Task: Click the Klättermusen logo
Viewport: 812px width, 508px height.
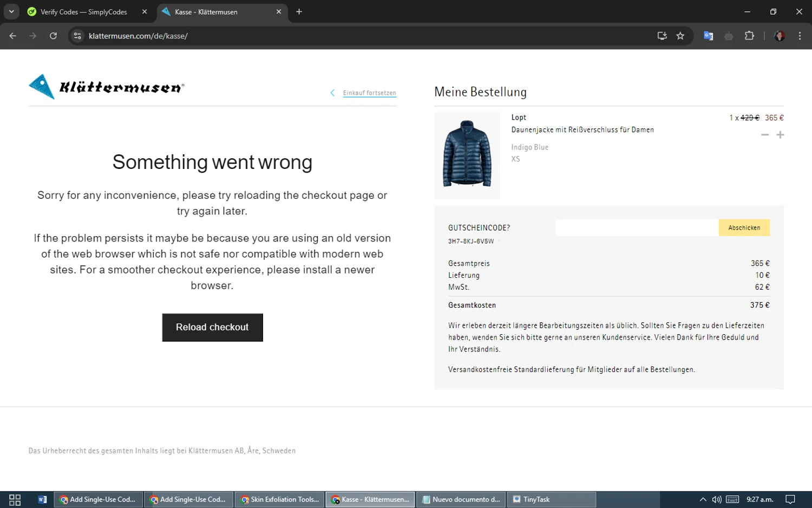Action: (x=107, y=87)
